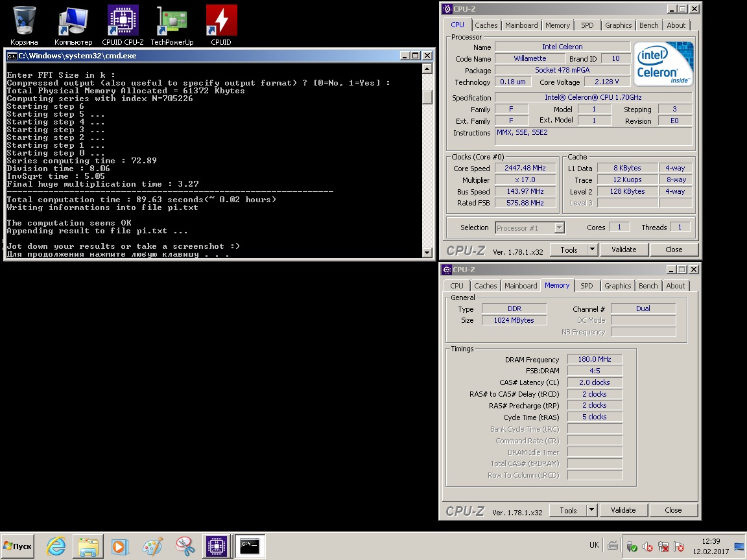Image resolution: width=747 pixels, height=560 pixels.
Task: Open the SPD tab in top CPU-Z
Action: pos(587,25)
